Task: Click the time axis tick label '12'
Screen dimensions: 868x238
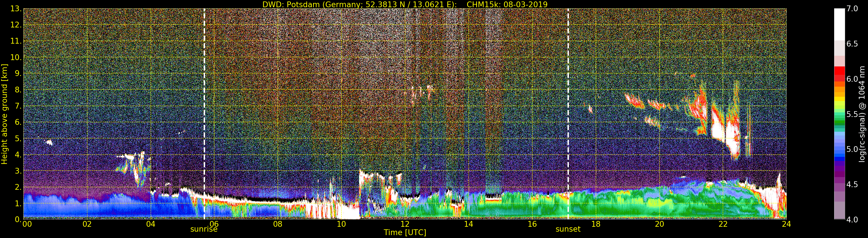Action: pos(405,224)
